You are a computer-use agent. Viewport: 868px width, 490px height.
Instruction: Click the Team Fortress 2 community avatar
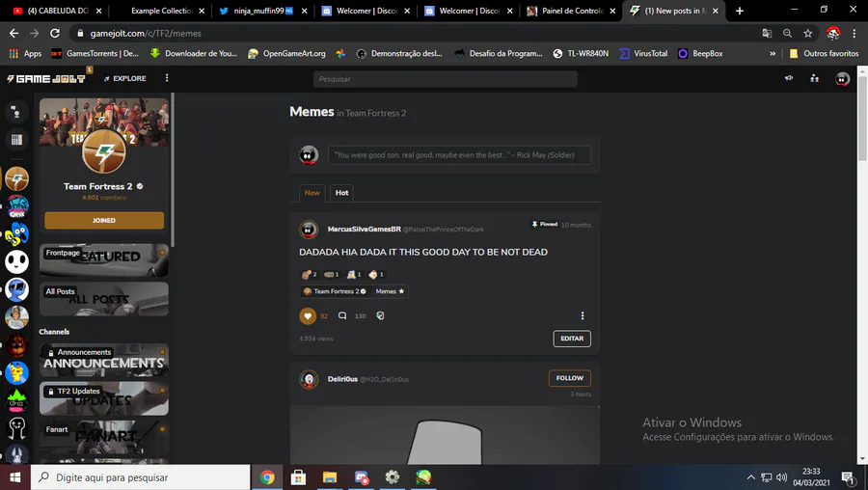pos(104,151)
